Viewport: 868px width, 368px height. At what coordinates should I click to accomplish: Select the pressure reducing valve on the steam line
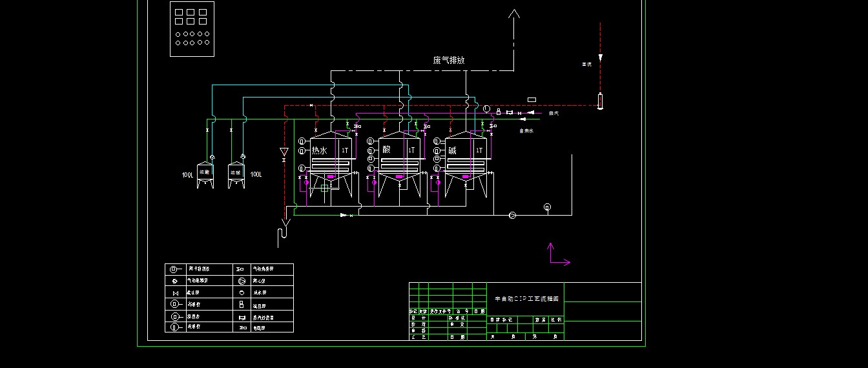(499, 112)
